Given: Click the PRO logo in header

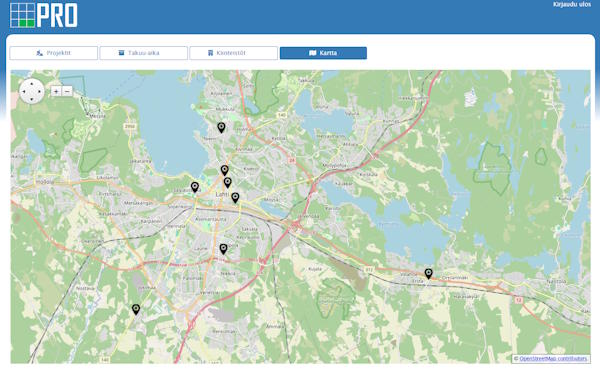Looking at the screenshot, I should (x=44, y=15).
